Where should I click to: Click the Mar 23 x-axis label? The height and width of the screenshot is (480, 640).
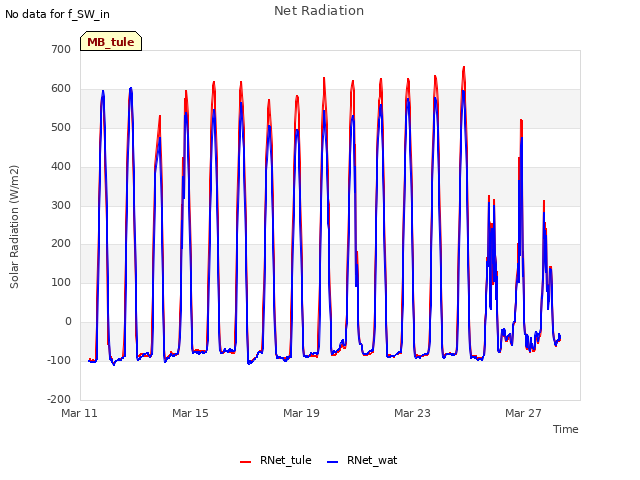pos(412,413)
